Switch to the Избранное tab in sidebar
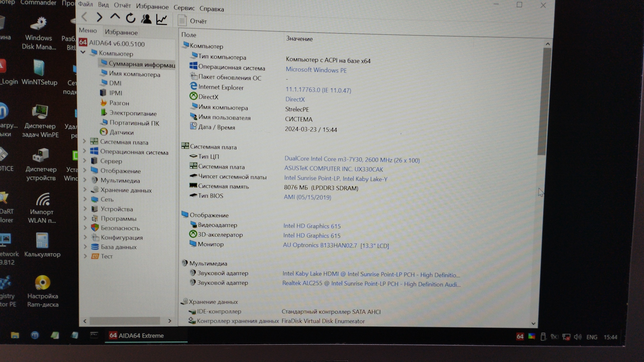 pos(121,32)
